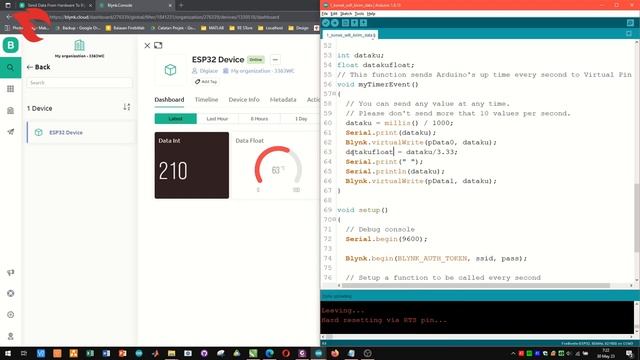Viewport: 640px width, 360px height.
Task: Open the search icon in Blynk sidebar
Action: point(11,68)
